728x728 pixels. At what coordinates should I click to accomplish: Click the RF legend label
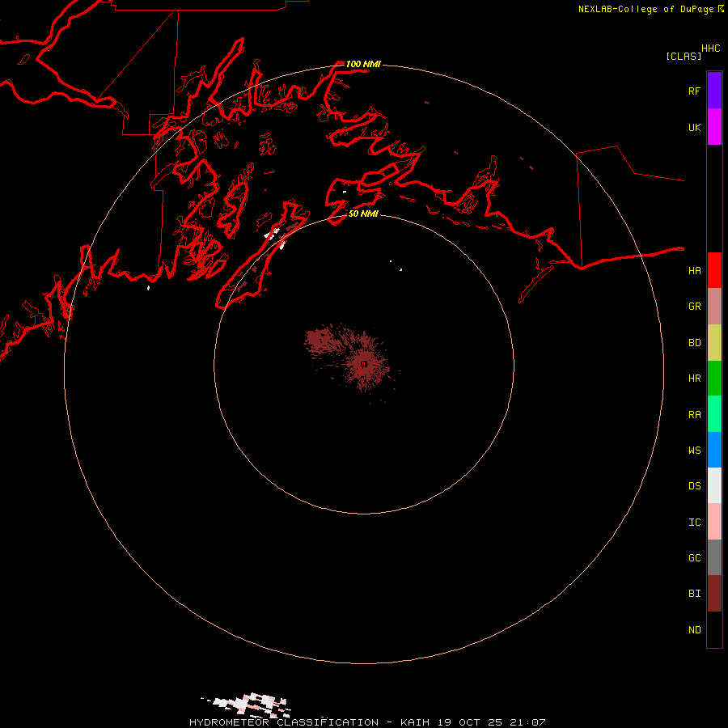[x=694, y=91]
